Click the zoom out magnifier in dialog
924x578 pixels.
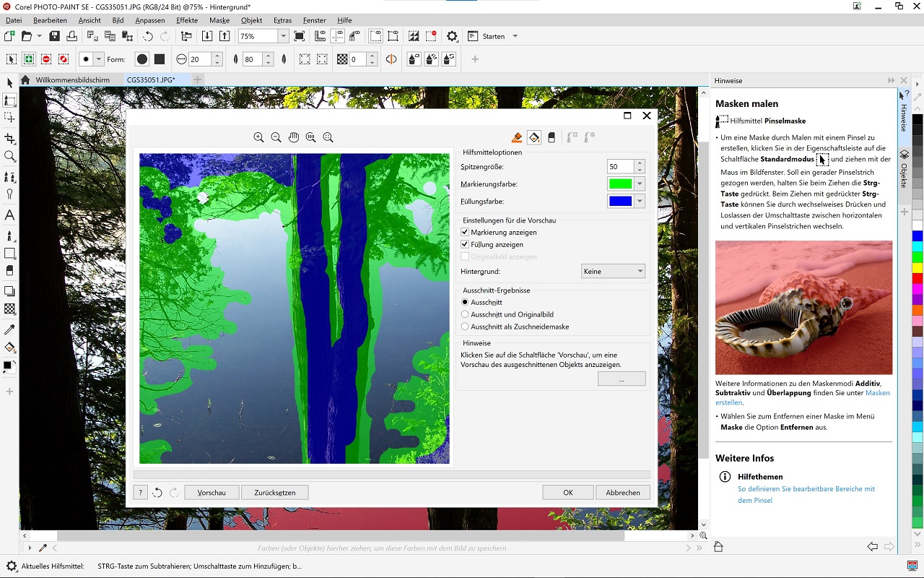276,137
